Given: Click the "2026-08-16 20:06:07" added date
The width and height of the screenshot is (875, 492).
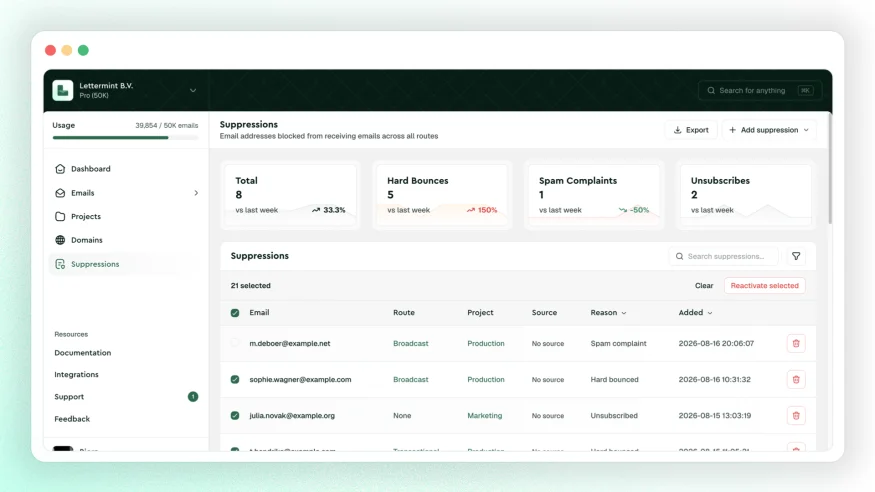Looking at the screenshot, I should [x=716, y=344].
